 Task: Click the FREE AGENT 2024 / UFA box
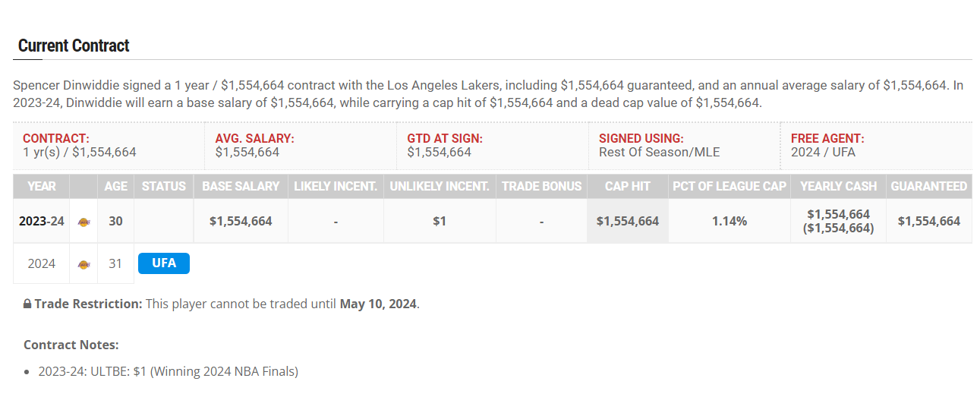point(876,146)
